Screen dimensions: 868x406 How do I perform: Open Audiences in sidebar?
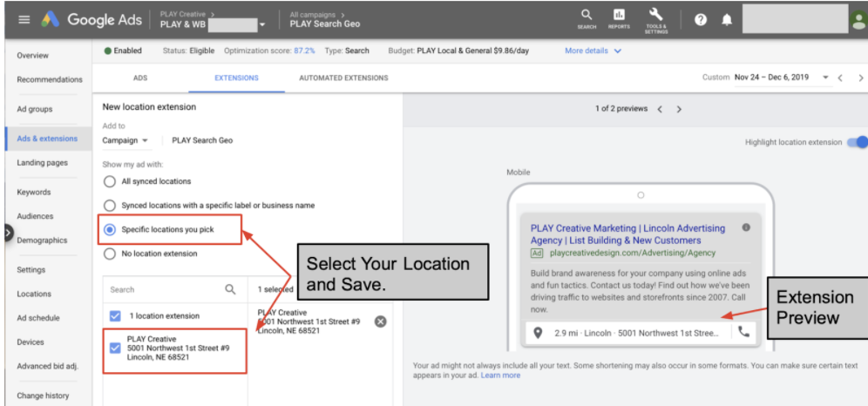35,216
